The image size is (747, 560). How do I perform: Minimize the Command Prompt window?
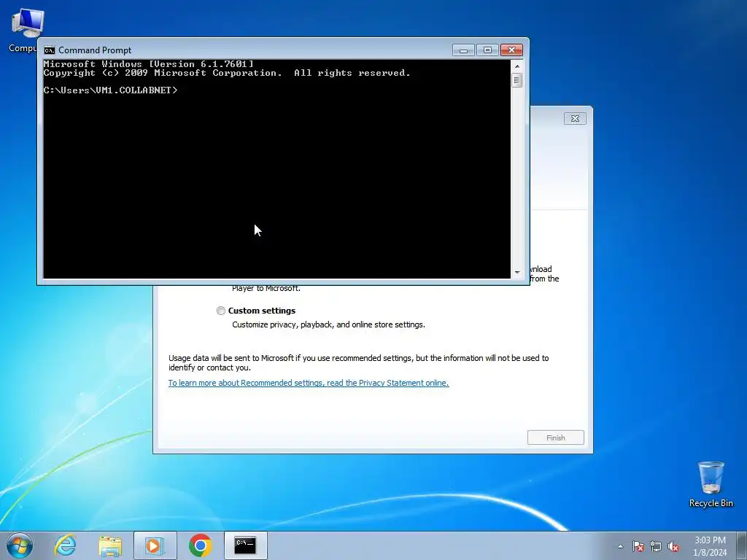(x=463, y=50)
